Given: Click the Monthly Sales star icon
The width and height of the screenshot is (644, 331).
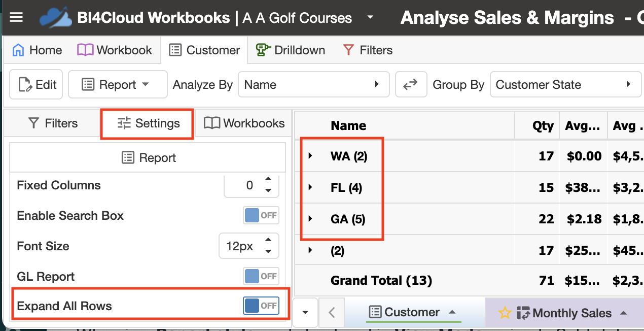Looking at the screenshot, I should pyautogui.click(x=505, y=313).
